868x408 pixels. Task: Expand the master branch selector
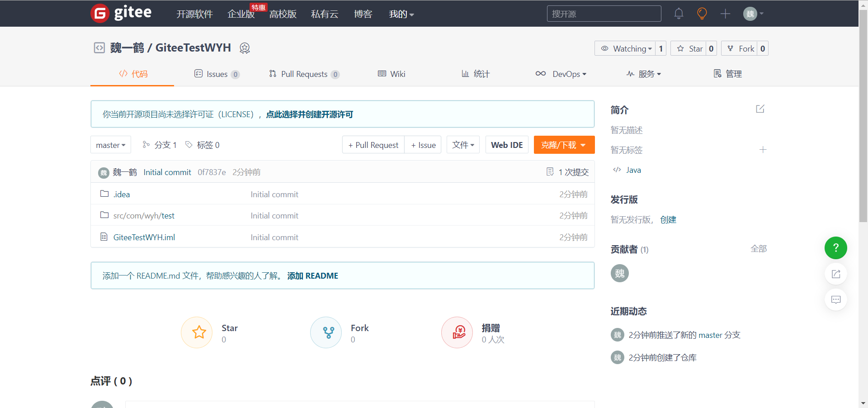pyautogui.click(x=111, y=145)
